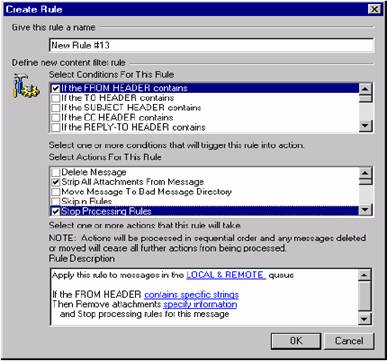
Task: Close the Create Rule dialog
Action: click(375, 9)
